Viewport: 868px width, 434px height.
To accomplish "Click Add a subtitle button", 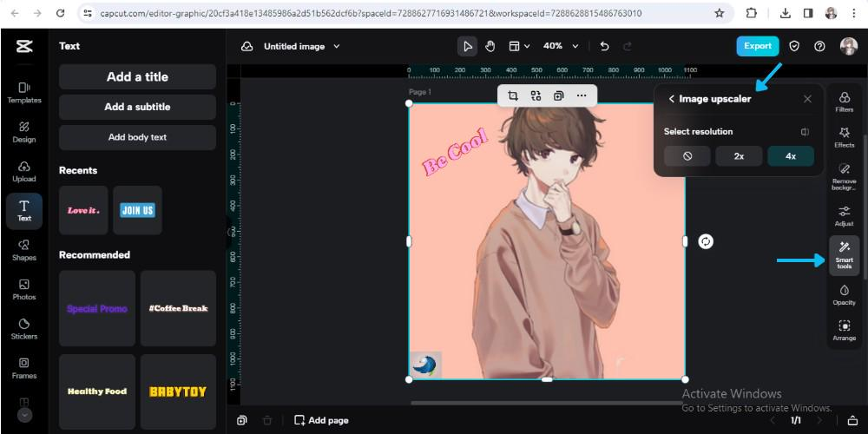I will click(137, 107).
